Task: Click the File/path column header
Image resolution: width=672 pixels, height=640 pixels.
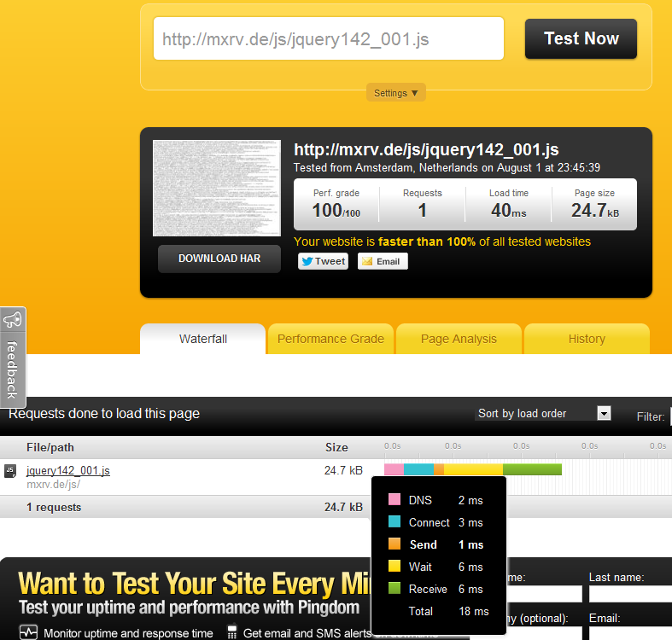Action: [x=50, y=448]
